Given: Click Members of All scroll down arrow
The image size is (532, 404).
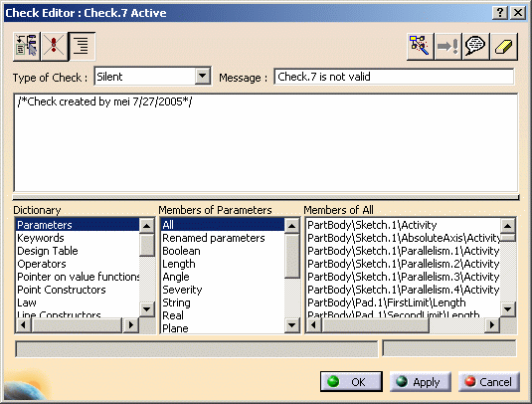Looking at the screenshot, I should tap(508, 308).
